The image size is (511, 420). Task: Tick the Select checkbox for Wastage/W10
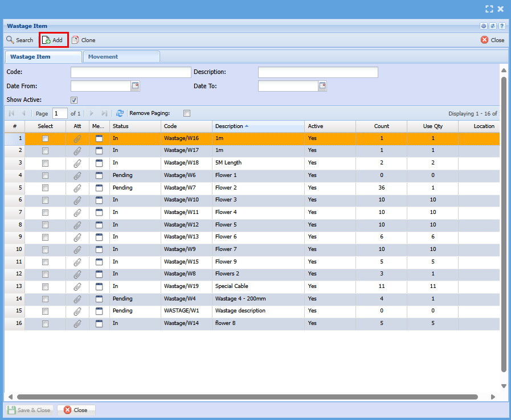point(45,200)
